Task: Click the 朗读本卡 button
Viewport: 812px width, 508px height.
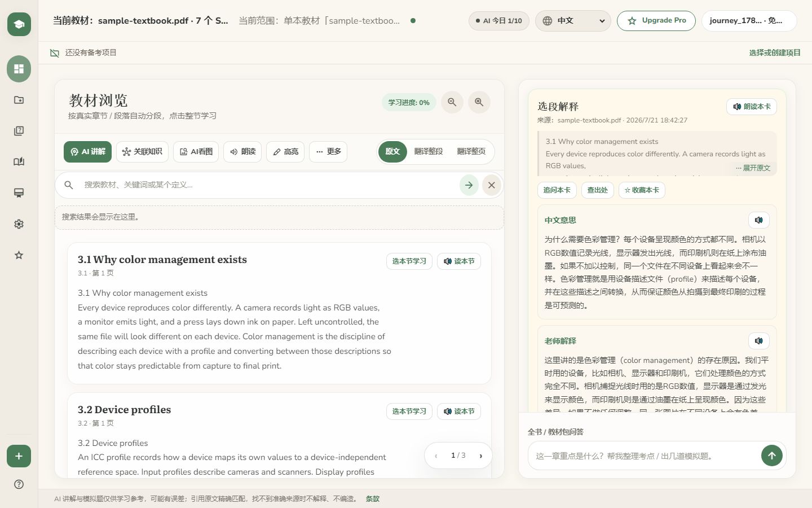Action: tap(752, 107)
